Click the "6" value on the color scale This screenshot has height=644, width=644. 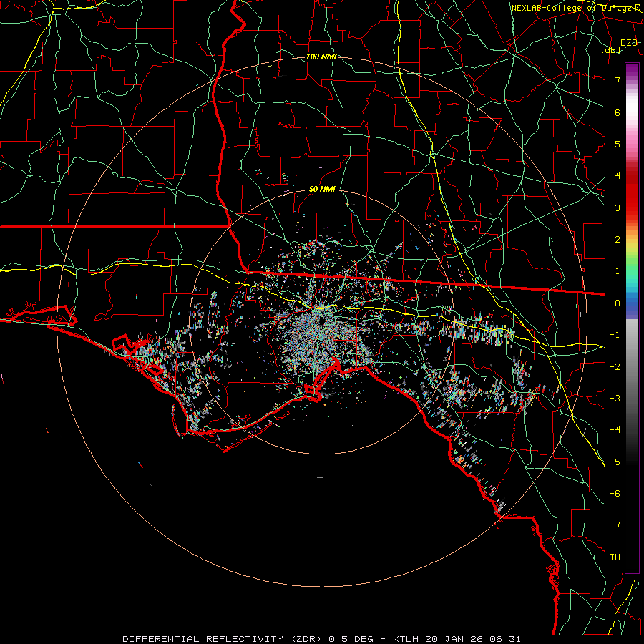coord(618,112)
